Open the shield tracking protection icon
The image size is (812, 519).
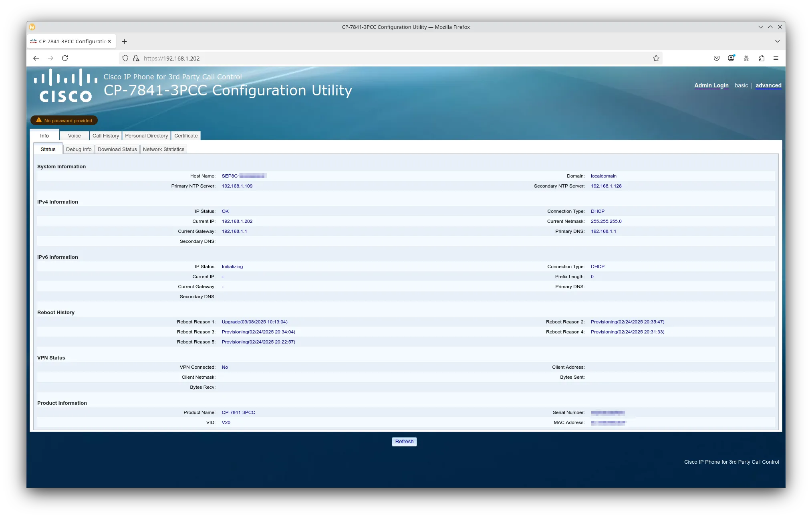coord(125,58)
